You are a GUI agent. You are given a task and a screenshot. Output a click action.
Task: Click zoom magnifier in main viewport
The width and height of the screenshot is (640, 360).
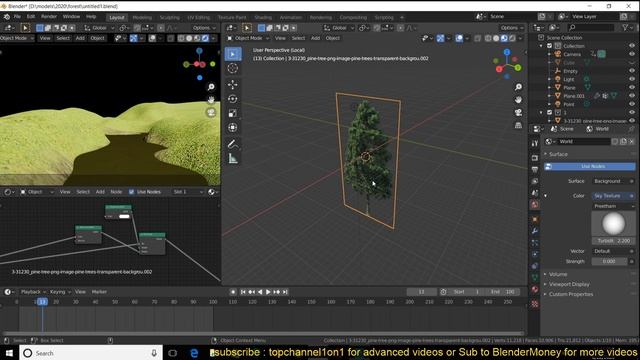point(518,87)
